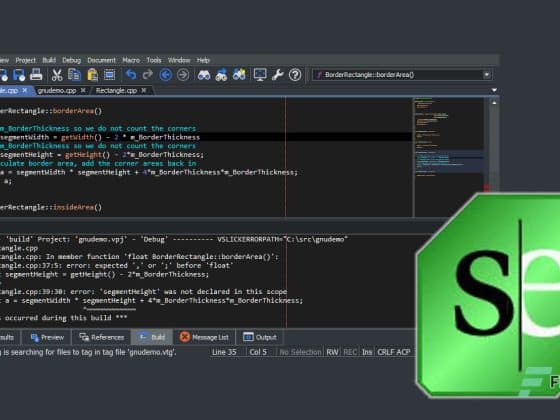The image size is (560, 420).
Task: Open the Project menu
Action: click(25, 60)
